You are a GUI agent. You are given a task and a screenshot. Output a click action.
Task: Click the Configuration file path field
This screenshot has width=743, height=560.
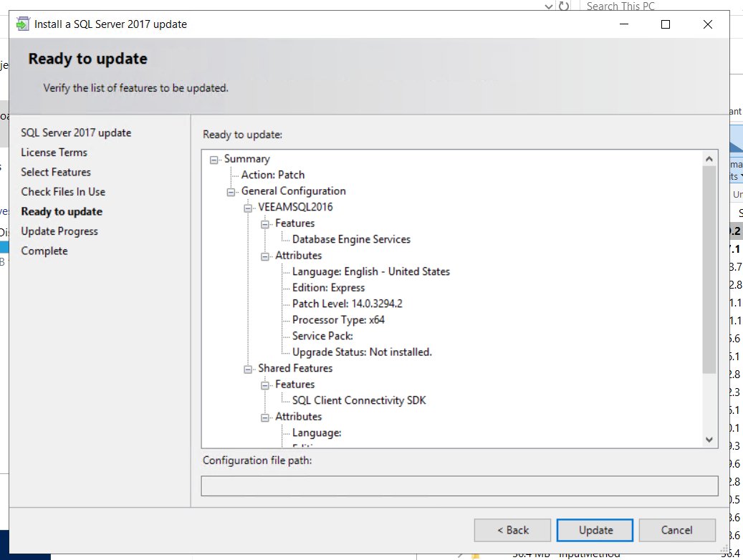(x=460, y=486)
